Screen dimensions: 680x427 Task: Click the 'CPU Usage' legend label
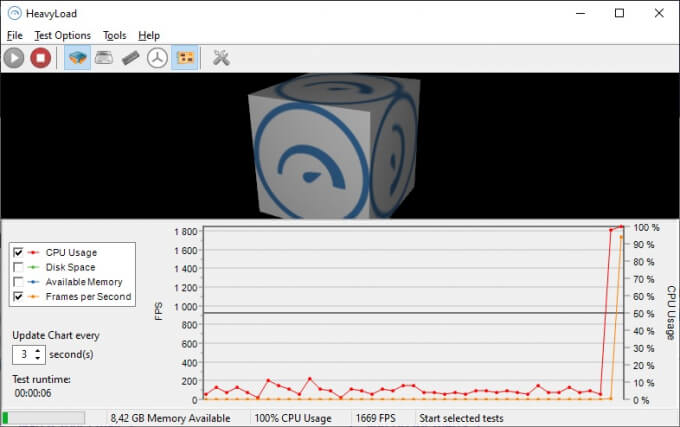[x=72, y=252]
